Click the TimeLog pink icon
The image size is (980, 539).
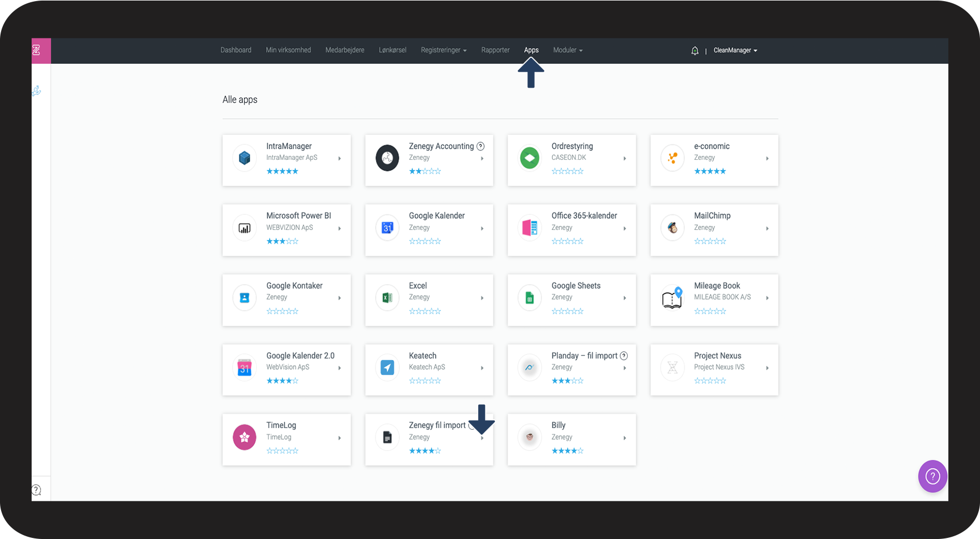[x=245, y=437]
